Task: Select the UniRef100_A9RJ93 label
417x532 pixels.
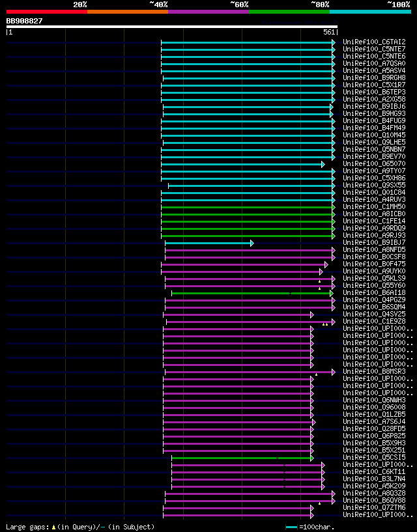Action: coord(374,235)
